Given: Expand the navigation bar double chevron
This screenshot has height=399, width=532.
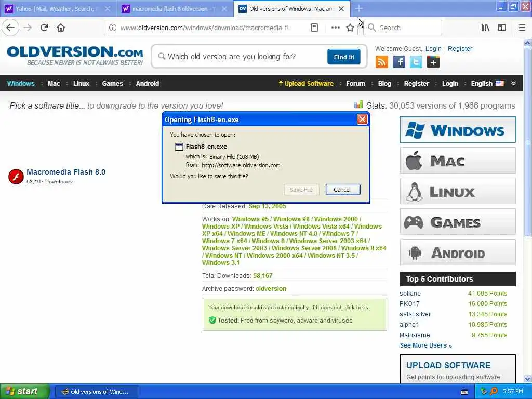Looking at the screenshot, I should [x=513, y=84].
